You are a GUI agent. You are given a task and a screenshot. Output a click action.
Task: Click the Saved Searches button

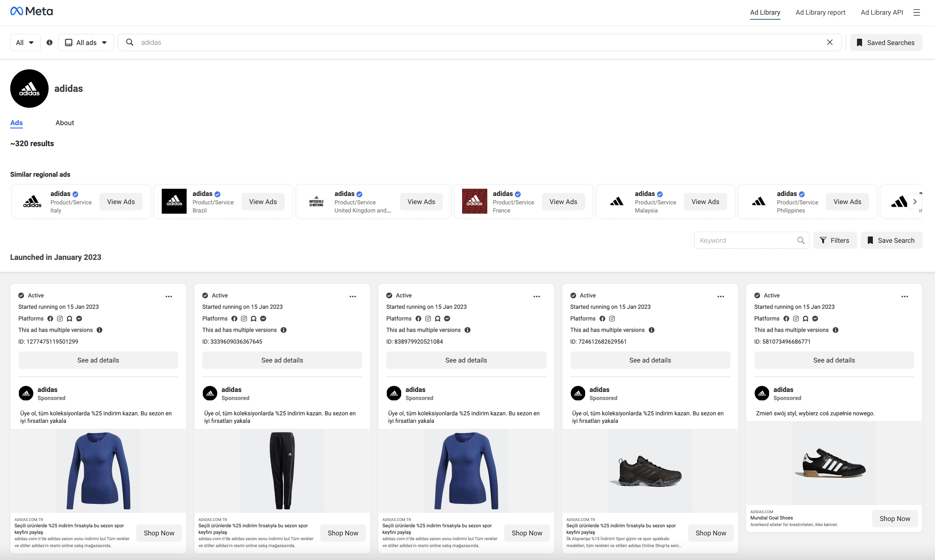[x=885, y=43]
